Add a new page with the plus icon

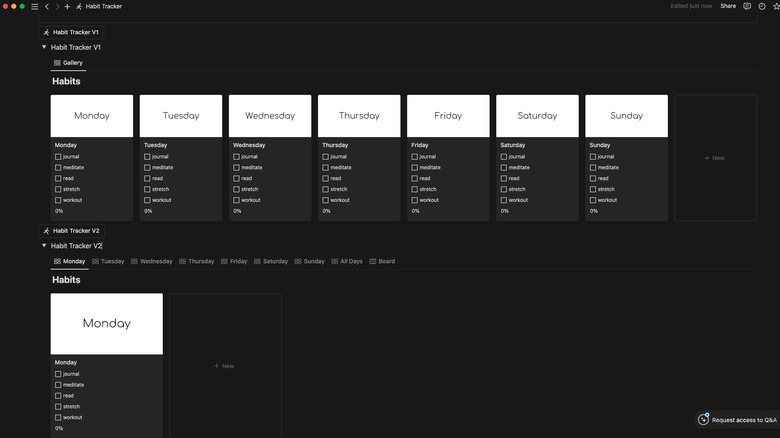pos(67,6)
